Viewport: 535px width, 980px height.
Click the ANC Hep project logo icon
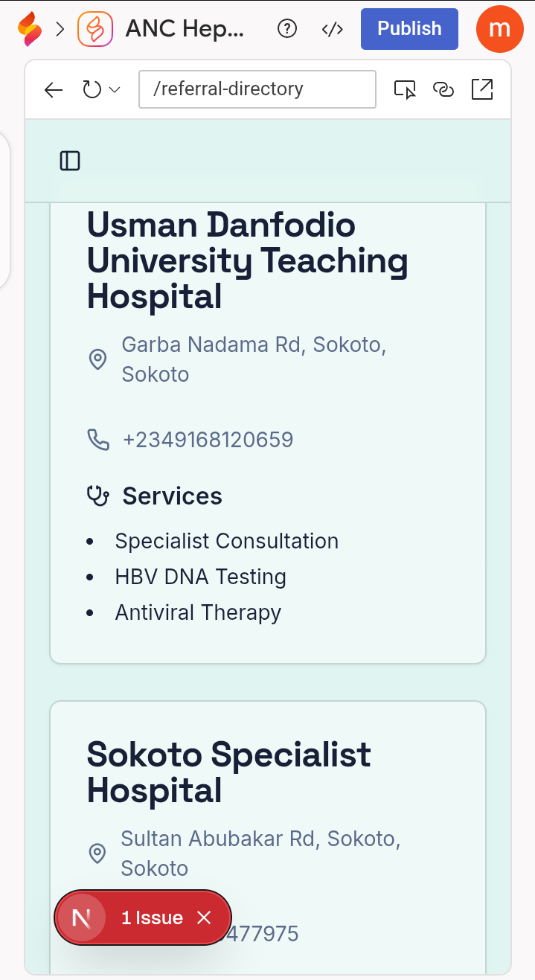pyautogui.click(x=95, y=29)
